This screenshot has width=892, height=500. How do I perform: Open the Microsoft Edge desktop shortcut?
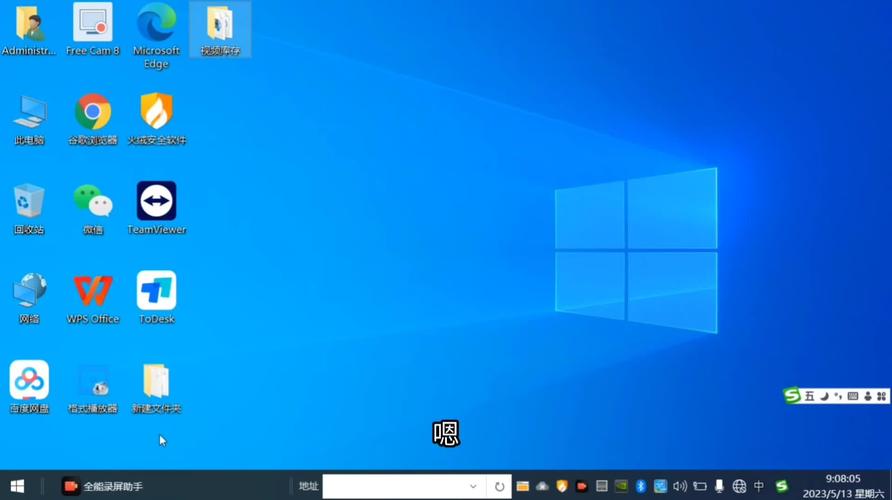coord(156,36)
